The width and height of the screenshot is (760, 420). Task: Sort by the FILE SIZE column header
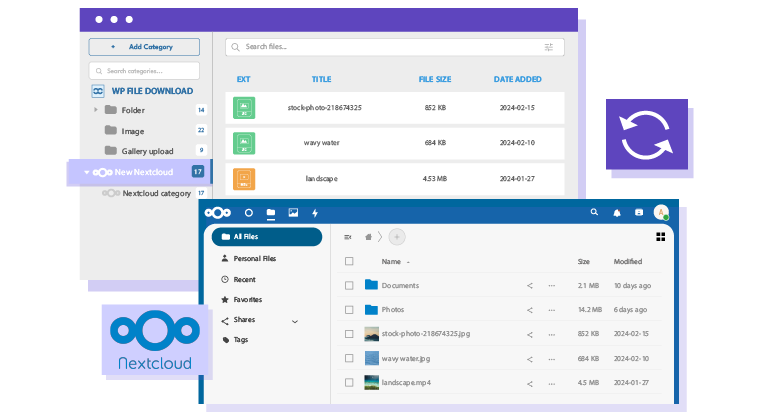click(435, 79)
